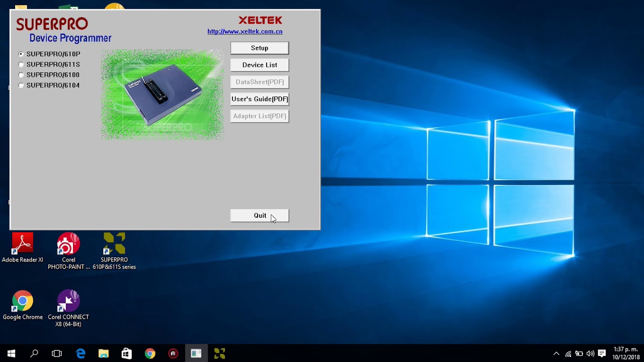Select the Adobe Reader XI desktop icon
This screenshot has width=644, height=362.
pyautogui.click(x=23, y=247)
